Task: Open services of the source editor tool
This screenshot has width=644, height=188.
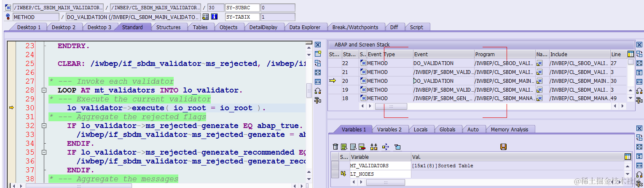Action: tap(318, 101)
